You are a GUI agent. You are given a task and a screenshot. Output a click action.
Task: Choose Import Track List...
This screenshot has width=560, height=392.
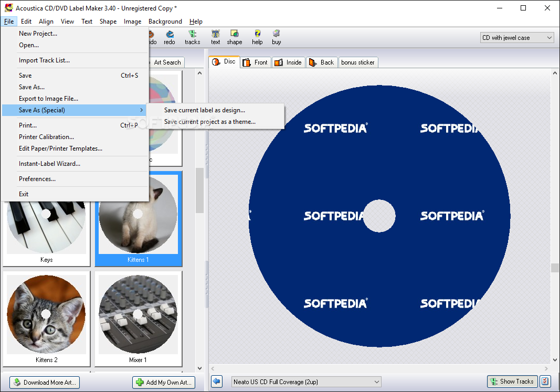44,60
